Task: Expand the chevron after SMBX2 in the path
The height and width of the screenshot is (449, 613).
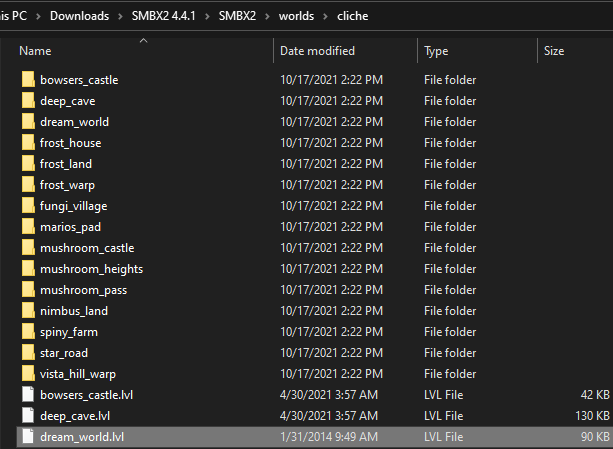Action: (267, 16)
